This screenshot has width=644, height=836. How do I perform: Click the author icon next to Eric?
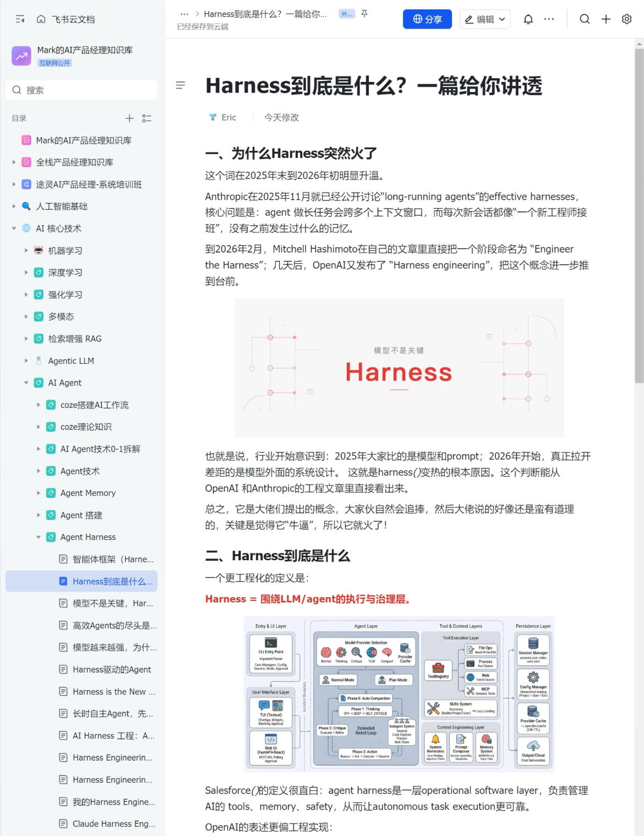[213, 117]
